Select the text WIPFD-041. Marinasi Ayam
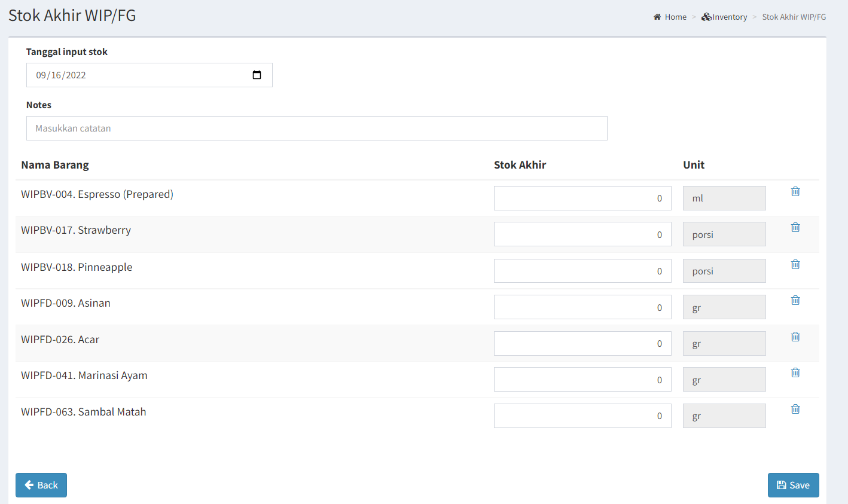The height and width of the screenshot is (504, 848). click(84, 375)
